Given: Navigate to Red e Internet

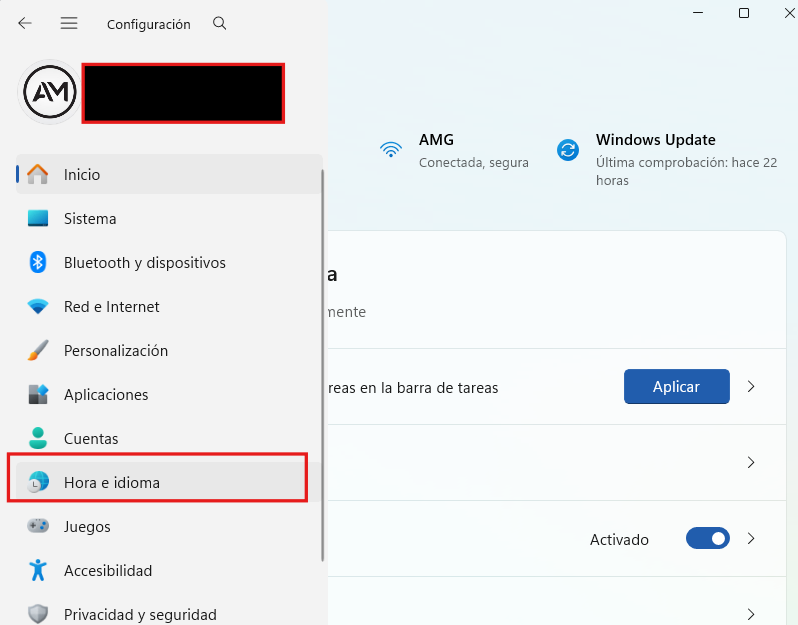Looking at the screenshot, I should click(169, 306).
